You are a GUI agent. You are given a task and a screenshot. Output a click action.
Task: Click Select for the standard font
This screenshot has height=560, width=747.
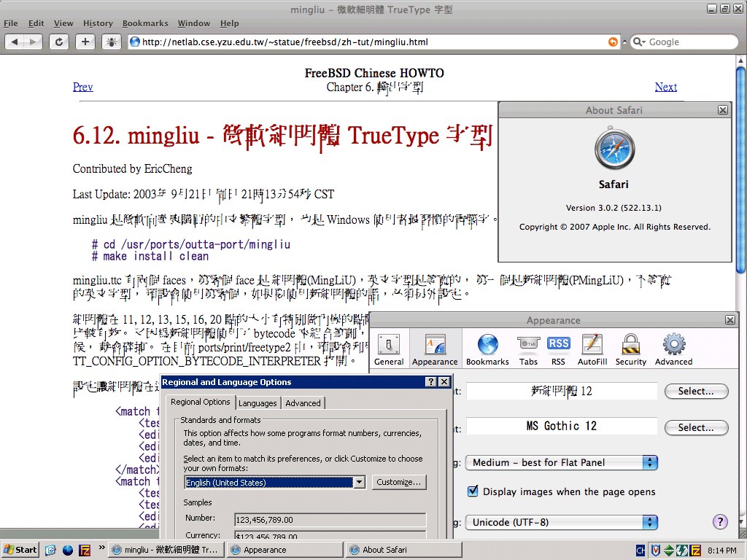coord(696,391)
